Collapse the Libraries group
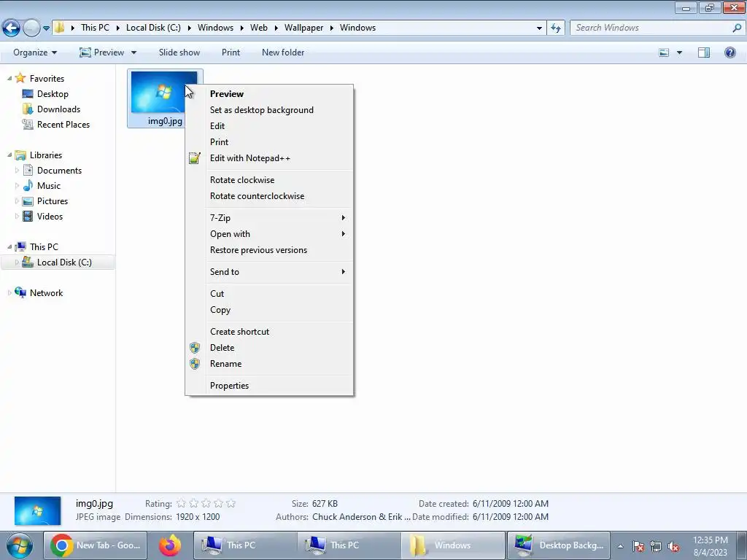This screenshot has height=560, width=747. point(9,155)
